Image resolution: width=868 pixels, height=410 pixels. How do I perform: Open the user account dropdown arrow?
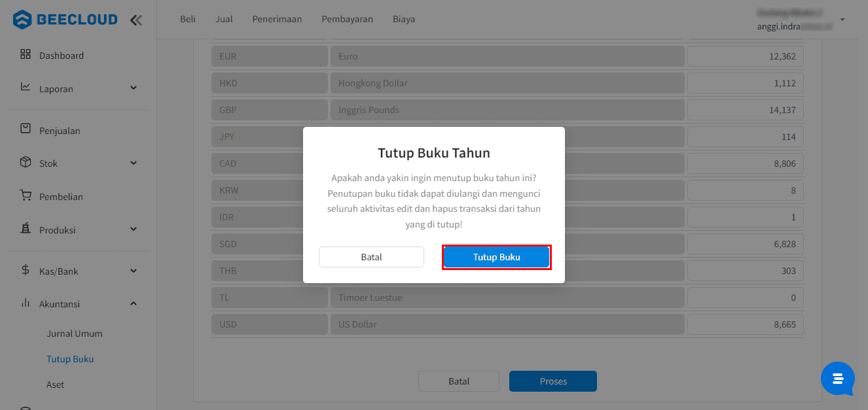842,19
